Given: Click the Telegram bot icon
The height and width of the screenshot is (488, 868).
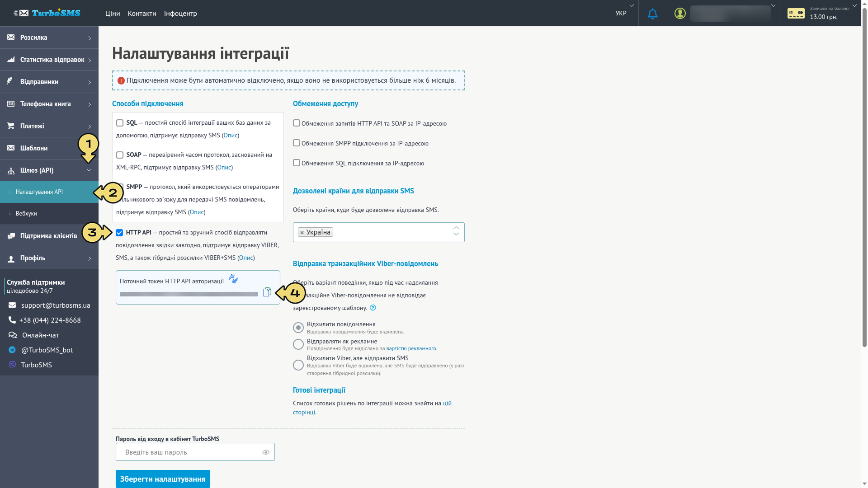Looking at the screenshot, I should point(12,350).
